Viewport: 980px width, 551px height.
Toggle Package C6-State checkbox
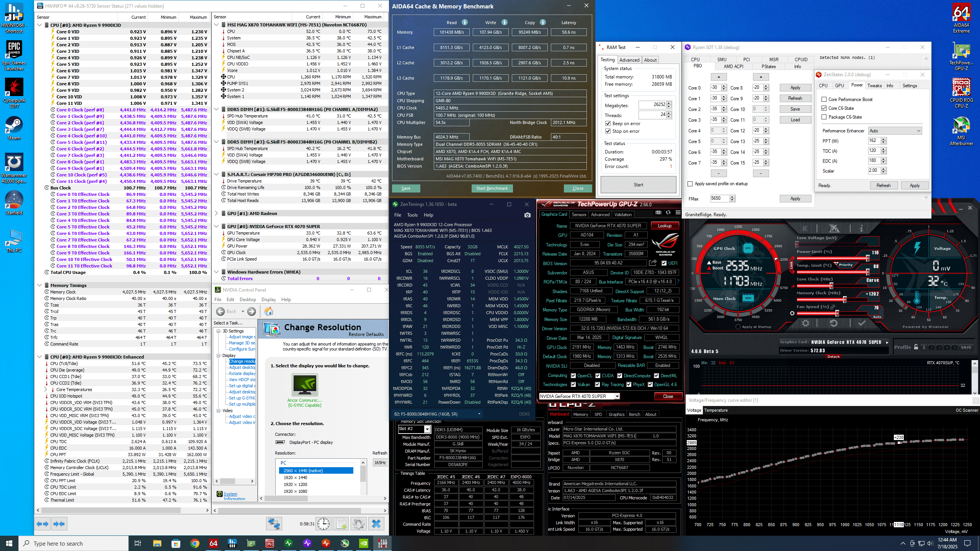(824, 117)
